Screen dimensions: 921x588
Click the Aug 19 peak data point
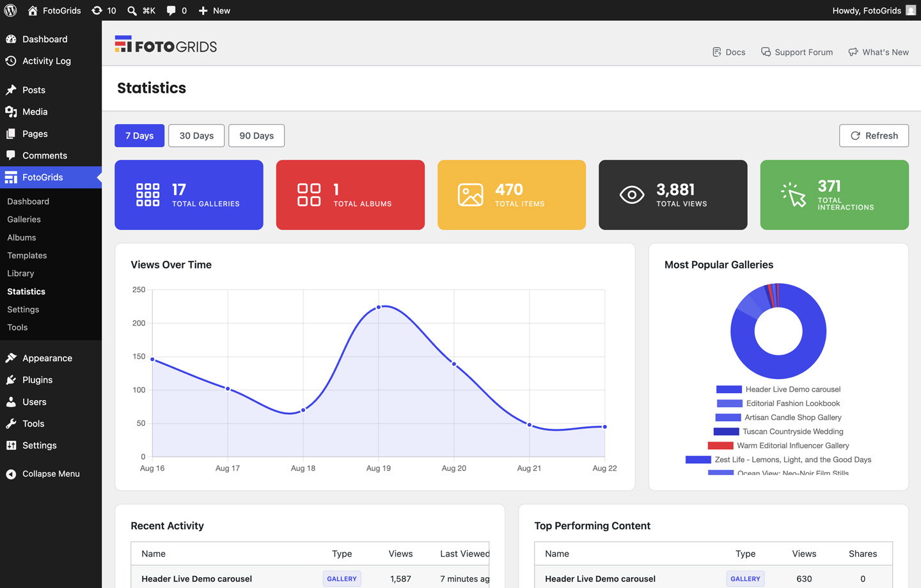click(x=379, y=307)
